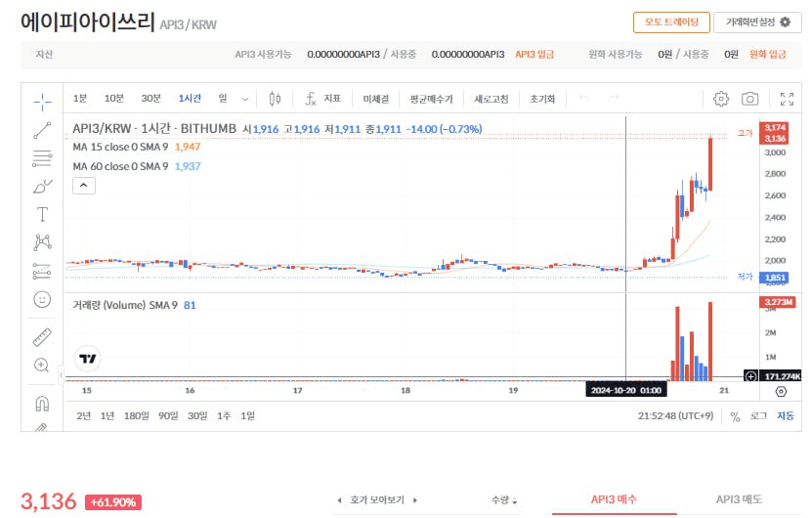Click the redo arrow in chart toolbar

pyautogui.click(x=614, y=99)
